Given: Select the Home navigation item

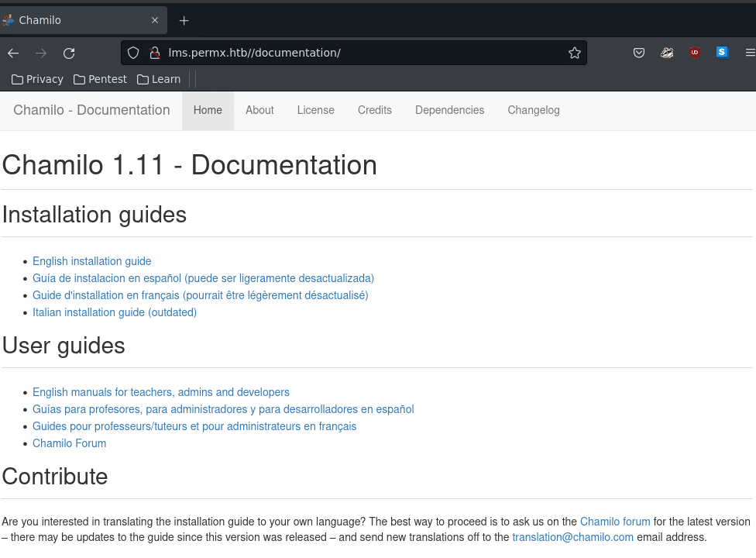Looking at the screenshot, I should 208,111.
